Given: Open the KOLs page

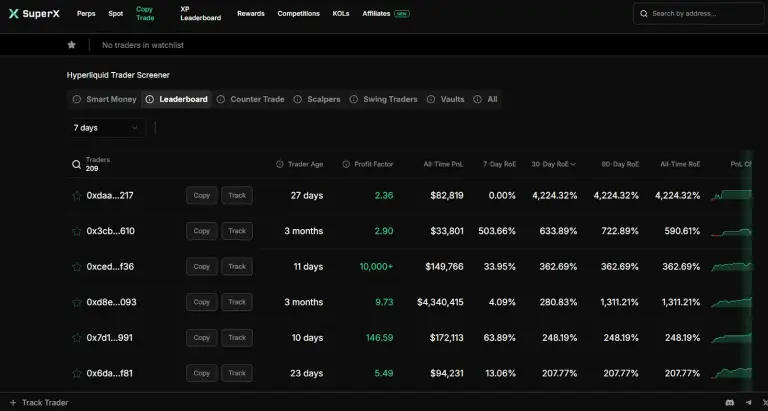Looking at the screenshot, I should pos(341,14).
